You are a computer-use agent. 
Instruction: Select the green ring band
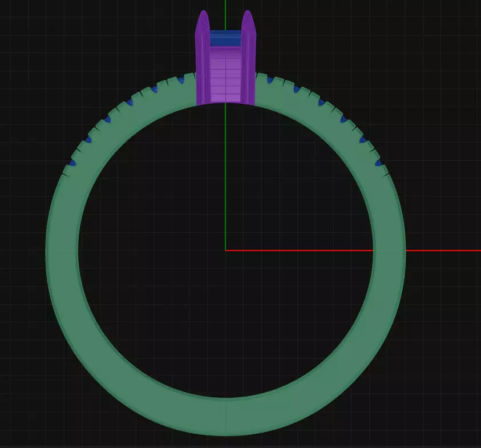pyautogui.click(x=225, y=416)
